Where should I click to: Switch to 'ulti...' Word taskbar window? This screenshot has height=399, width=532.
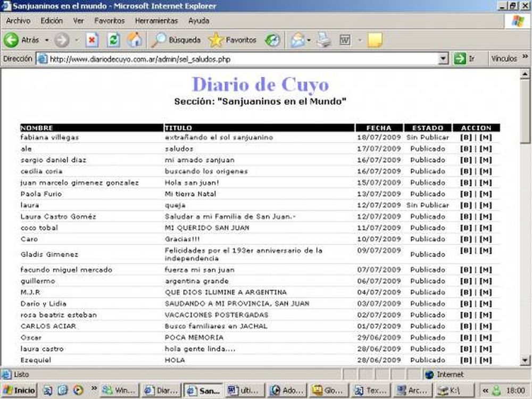click(x=245, y=390)
